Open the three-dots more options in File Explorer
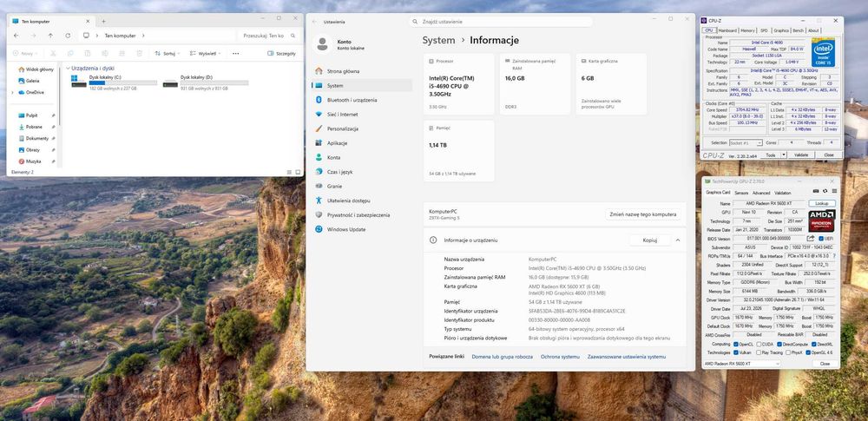The height and width of the screenshot is (421, 868). click(236, 54)
